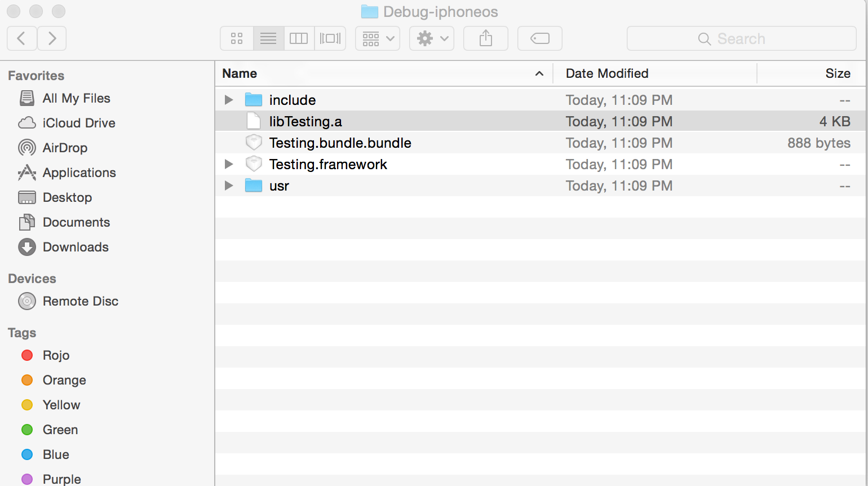
Task: Click the Favorites sidebar heading
Action: pyautogui.click(x=36, y=76)
